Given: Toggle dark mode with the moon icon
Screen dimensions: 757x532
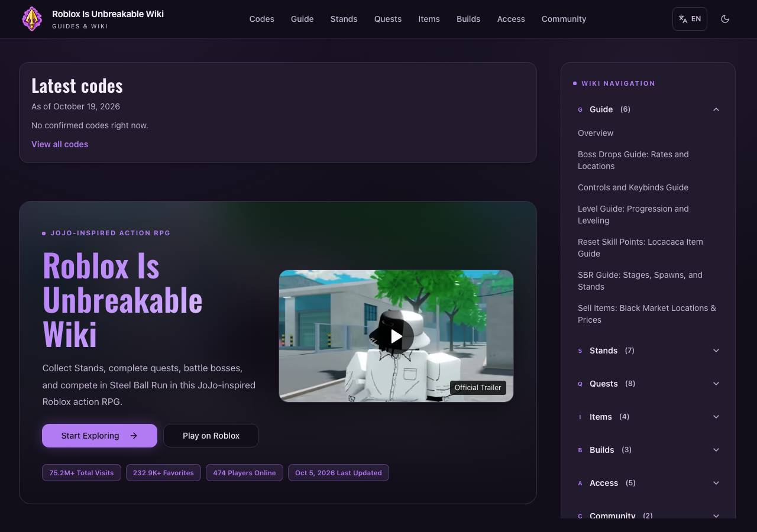Looking at the screenshot, I should point(725,19).
